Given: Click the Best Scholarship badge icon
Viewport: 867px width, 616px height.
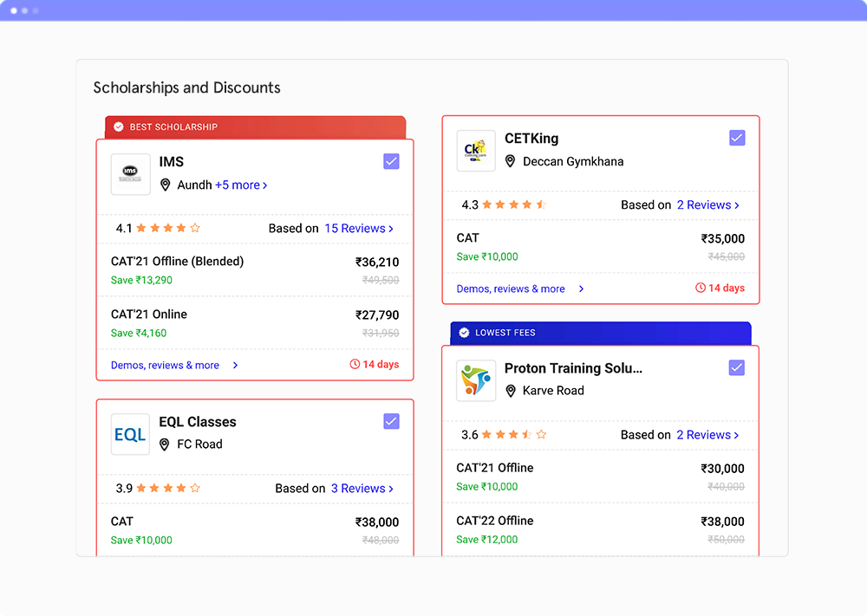Looking at the screenshot, I should 118,127.
